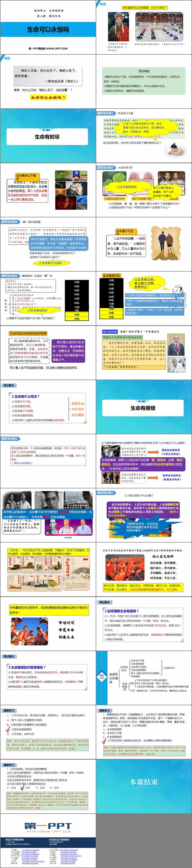Image resolution: width=192 pixels, height=868 pixels.
Task: Click the 向死而生 text
Action: (x=78, y=409)
